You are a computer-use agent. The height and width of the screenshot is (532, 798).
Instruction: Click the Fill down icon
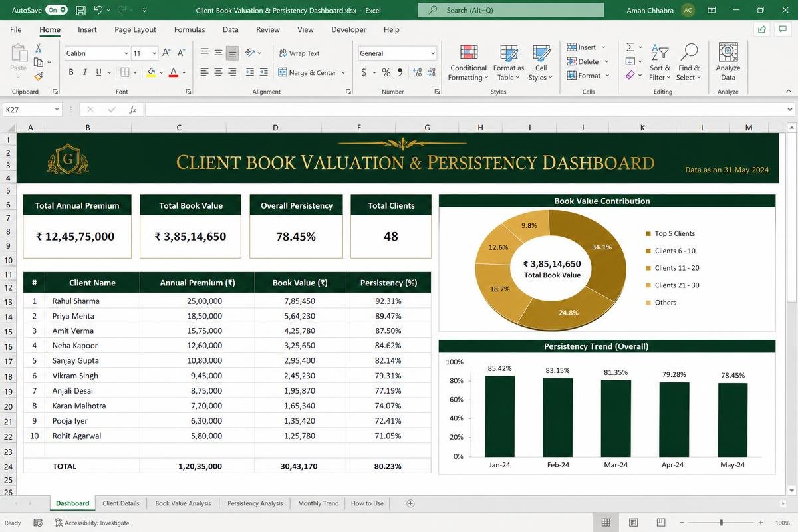click(x=630, y=61)
